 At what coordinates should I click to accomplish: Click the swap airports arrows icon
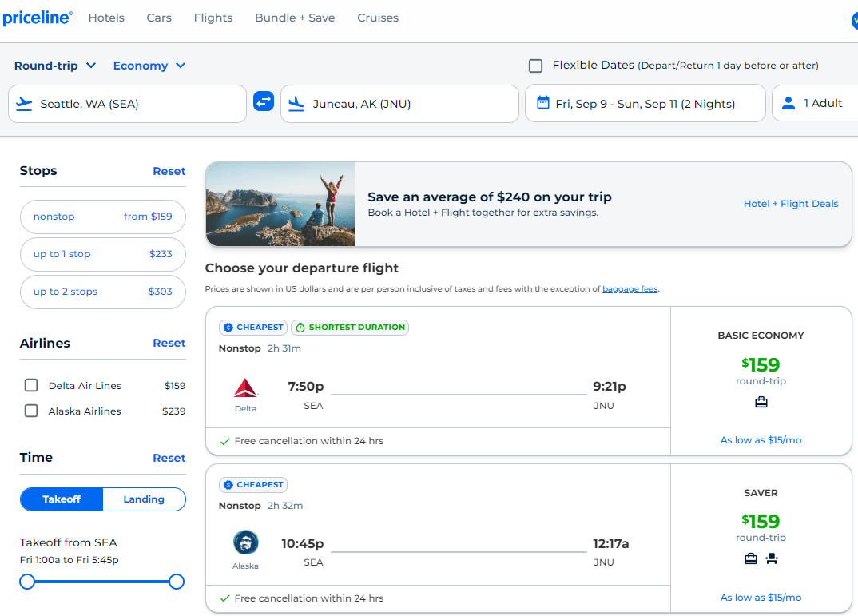tap(263, 102)
